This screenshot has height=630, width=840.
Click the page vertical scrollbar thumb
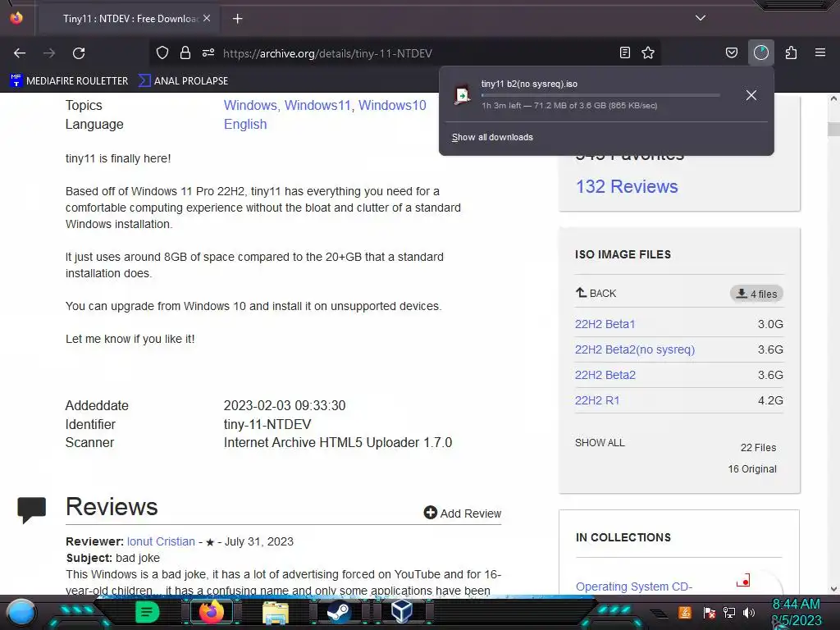833,129
